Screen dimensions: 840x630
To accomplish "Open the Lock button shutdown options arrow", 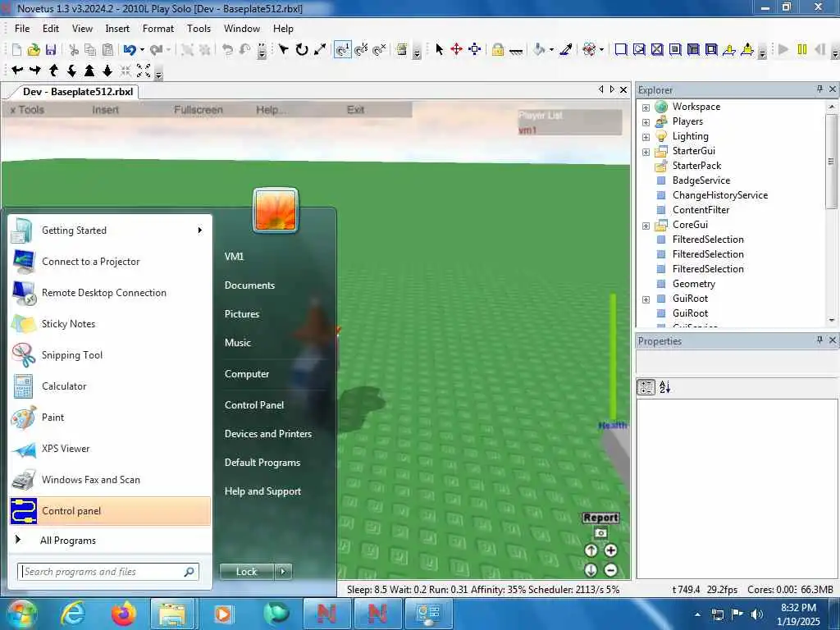I will pyautogui.click(x=283, y=572).
